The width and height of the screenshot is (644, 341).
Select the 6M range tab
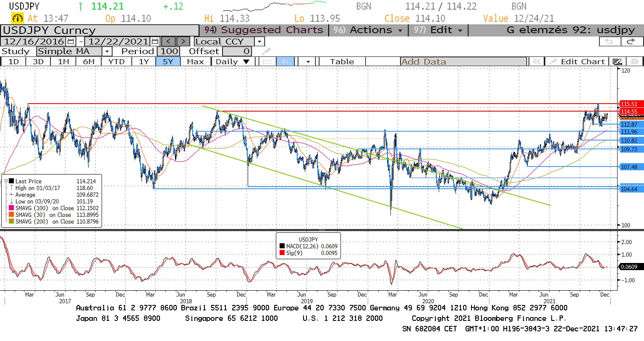tap(89, 62)
